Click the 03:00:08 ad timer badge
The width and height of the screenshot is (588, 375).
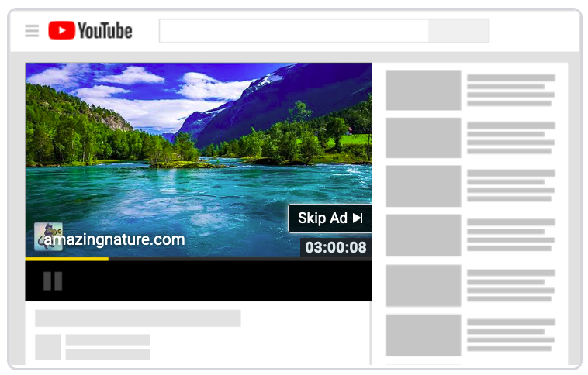point(335,248)
